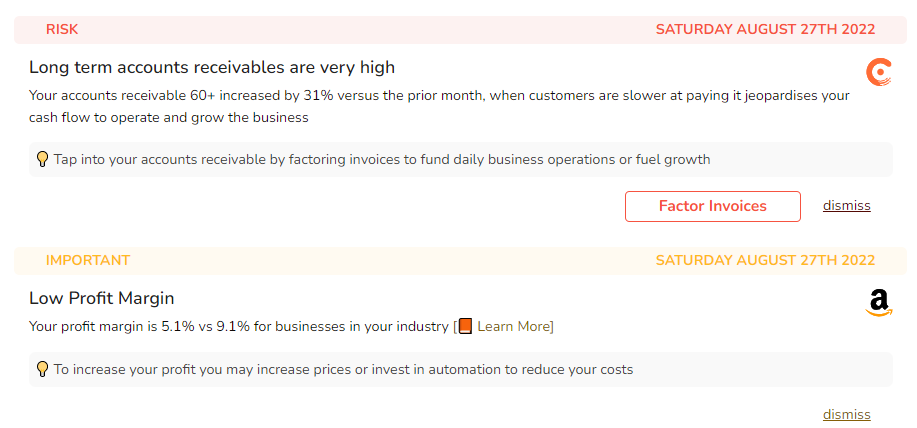Viewport: 917px width, 428px height.
Task: Click the Chargebee logo icon
Action: coord(878,72)
